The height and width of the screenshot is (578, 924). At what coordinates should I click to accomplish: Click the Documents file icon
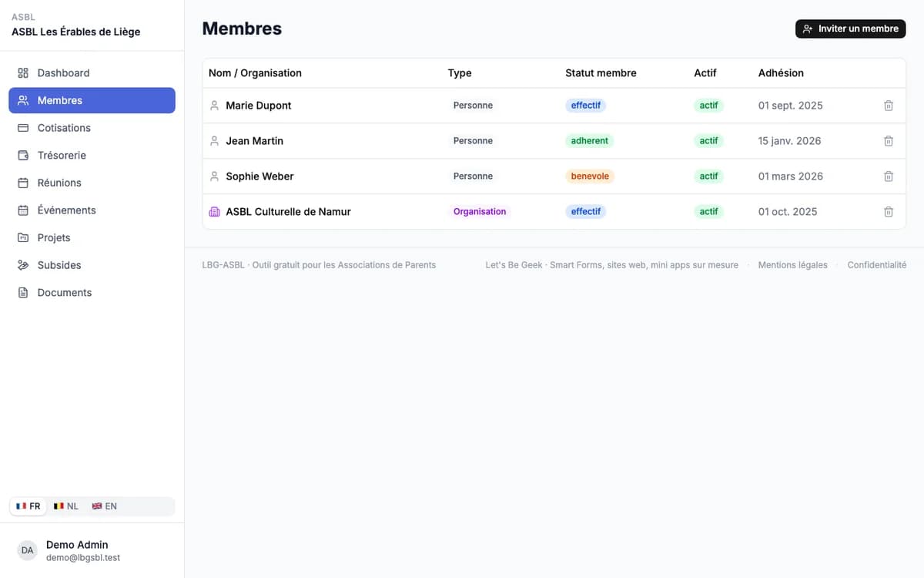tap(23, 293)
